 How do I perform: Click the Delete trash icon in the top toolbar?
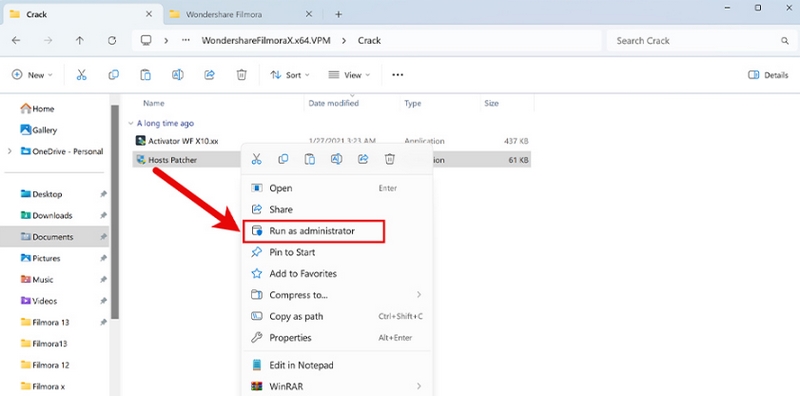[x=241, y=75]
